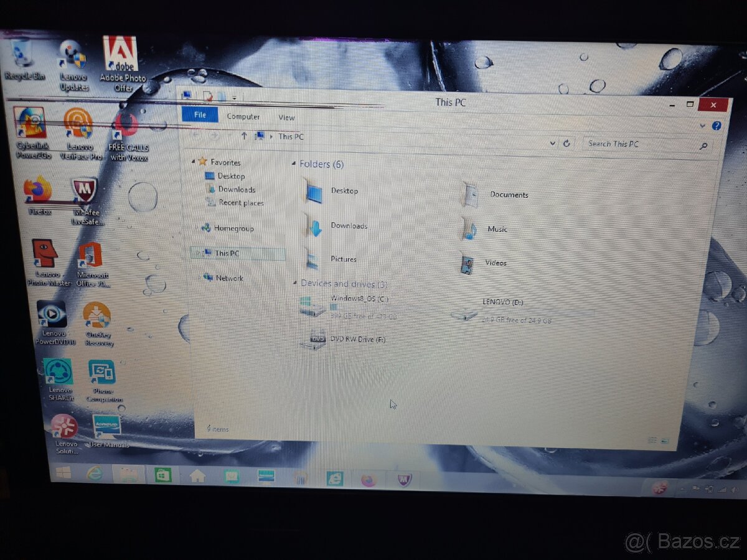Viewport: 747px width, 560px height.
Task: Open the address bar history dropdown
Action: coord(552,143)
